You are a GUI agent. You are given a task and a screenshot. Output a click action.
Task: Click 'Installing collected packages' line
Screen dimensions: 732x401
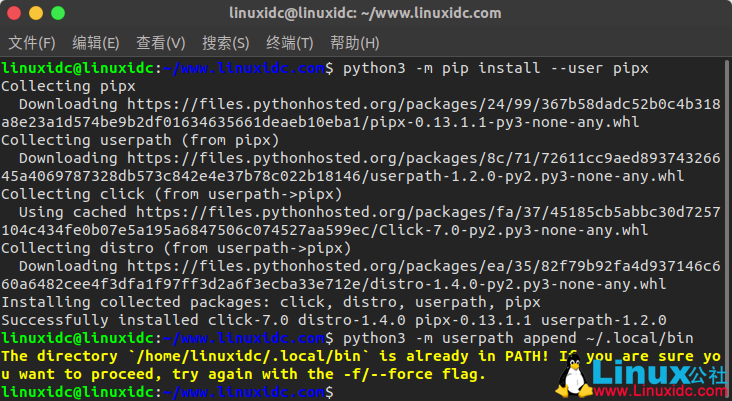(x=271, y=303)
